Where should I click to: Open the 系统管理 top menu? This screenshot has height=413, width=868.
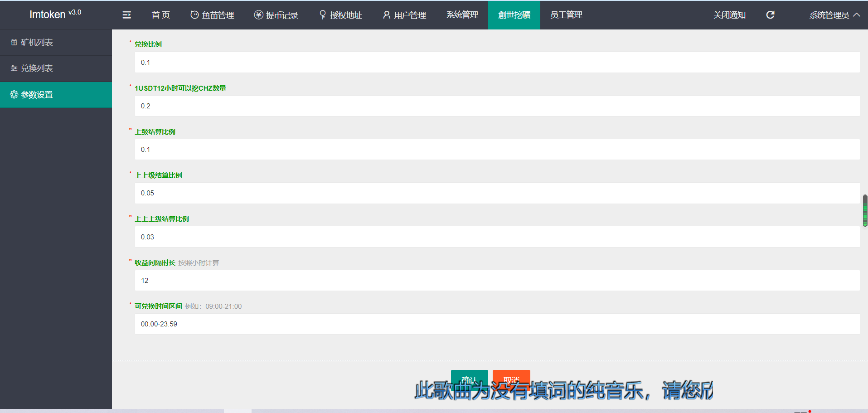(462, 15)
